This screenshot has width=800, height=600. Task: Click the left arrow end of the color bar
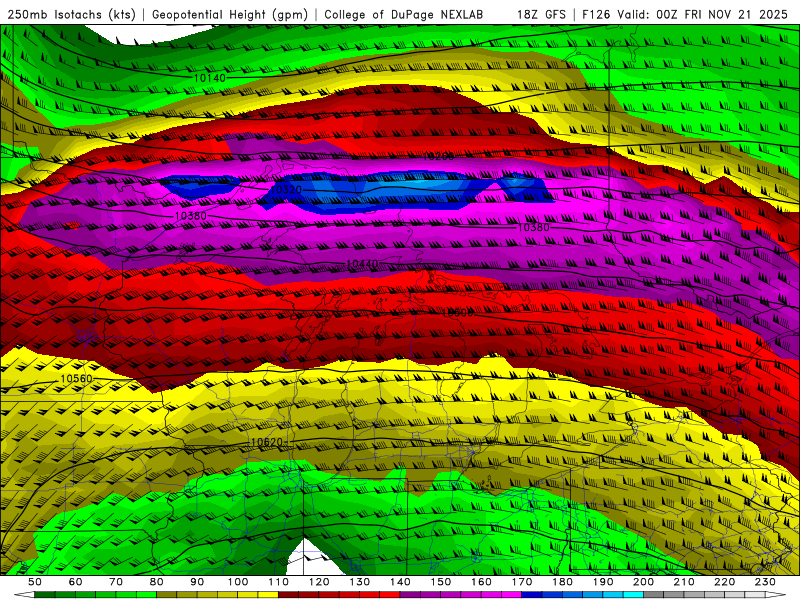coord(24,595)
